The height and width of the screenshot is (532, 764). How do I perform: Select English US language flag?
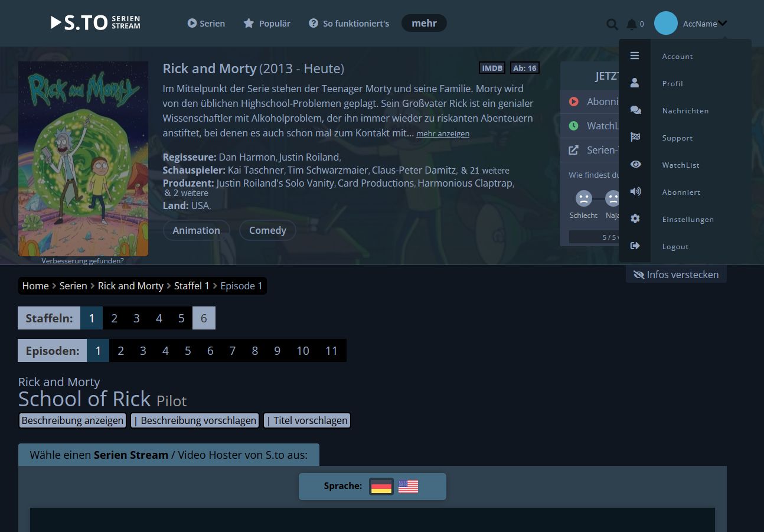click(408, 487)
